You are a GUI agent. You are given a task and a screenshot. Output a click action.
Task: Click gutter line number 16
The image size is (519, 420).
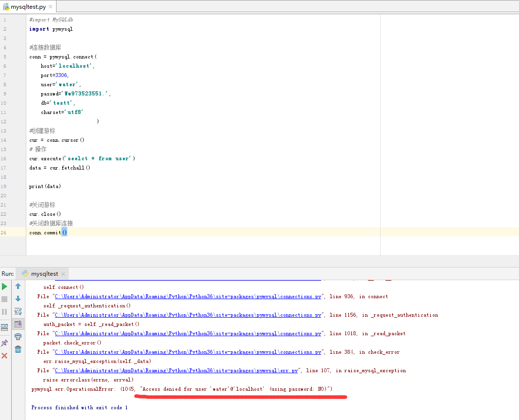point(3,159)
